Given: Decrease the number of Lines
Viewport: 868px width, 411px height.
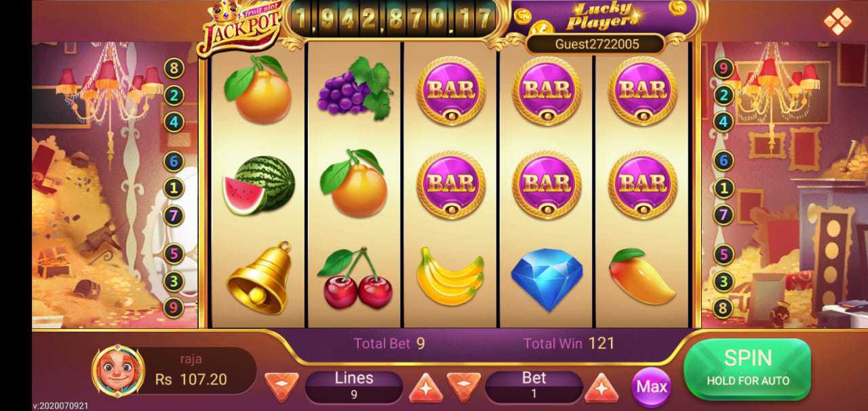Looking at the screenshot, I should 281,387.
